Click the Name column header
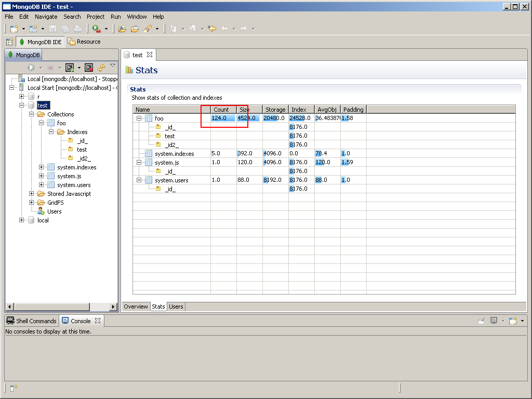The image size is (532, 399). pyautogui.click(x=171, y=109)
